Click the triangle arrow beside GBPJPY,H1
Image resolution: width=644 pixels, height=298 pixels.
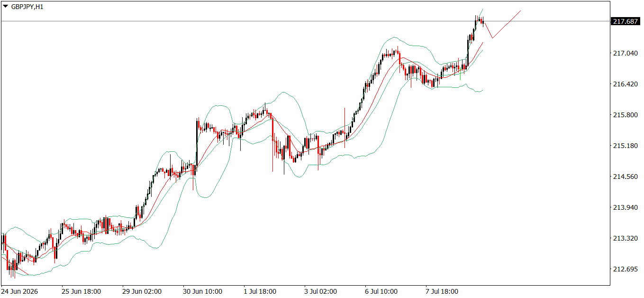[6, 7]
